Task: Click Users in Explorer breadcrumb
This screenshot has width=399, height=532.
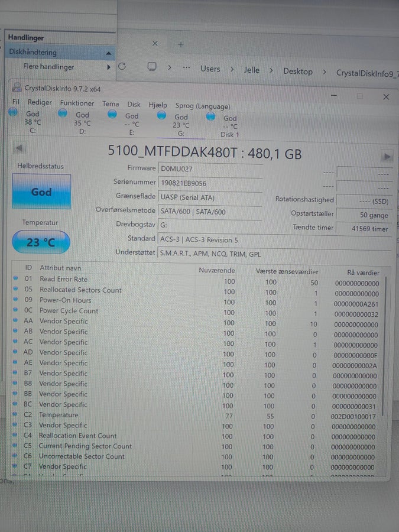Action: pyautogui.click(x=210, y=69)
